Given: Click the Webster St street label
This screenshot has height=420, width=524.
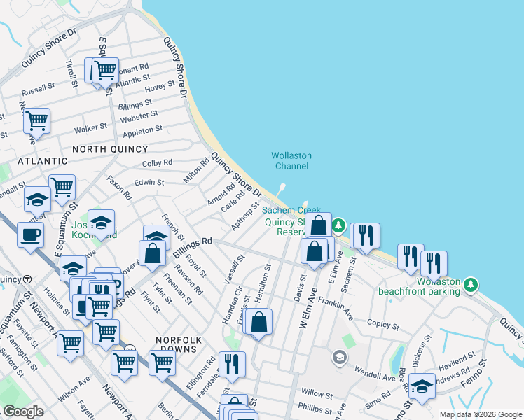Looking at the screenshot, I should [x=139, y=116].
